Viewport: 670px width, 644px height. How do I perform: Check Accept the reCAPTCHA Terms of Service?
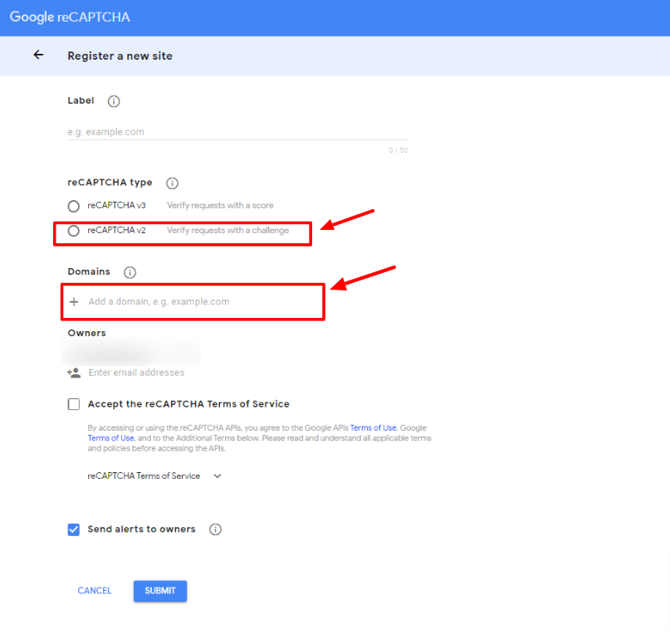pos(74,404)
